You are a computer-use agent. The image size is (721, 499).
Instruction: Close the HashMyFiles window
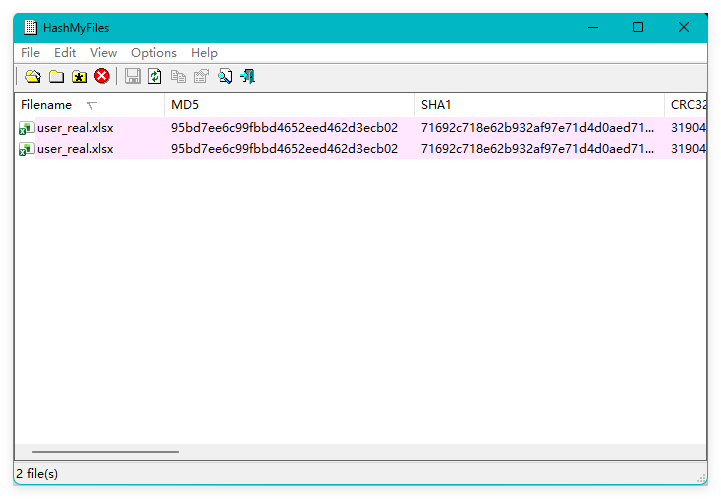point(684,28)
